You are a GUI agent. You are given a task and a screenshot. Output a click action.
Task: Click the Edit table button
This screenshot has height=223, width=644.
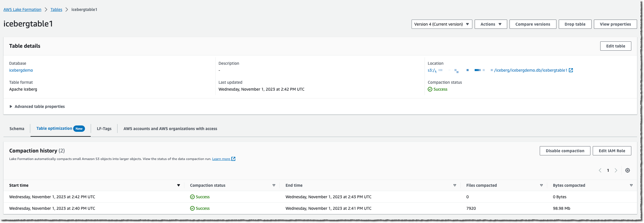[x=615, y=46]
